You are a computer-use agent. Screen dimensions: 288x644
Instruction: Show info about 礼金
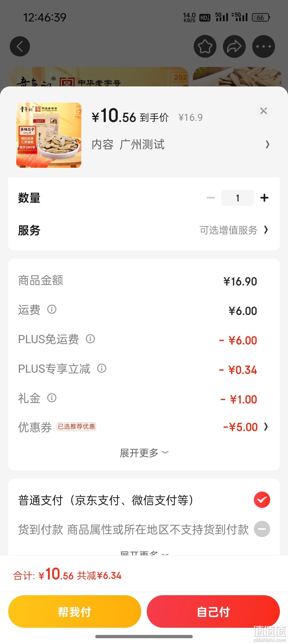(52, 398)
